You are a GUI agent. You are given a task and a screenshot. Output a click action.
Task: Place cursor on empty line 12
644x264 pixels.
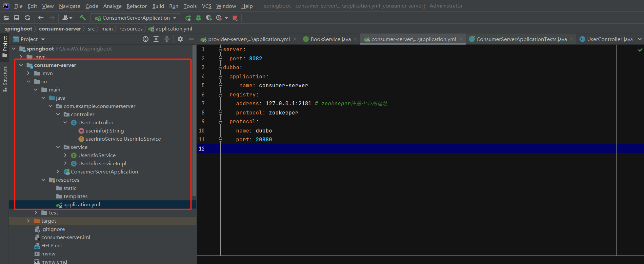(x=420, y=149)
